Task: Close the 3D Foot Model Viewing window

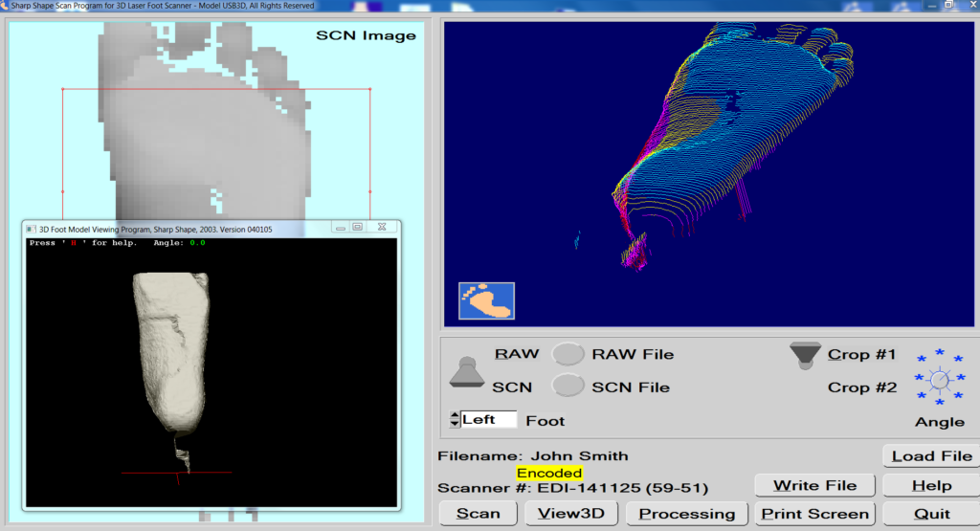Action: (x=381, y=228)
